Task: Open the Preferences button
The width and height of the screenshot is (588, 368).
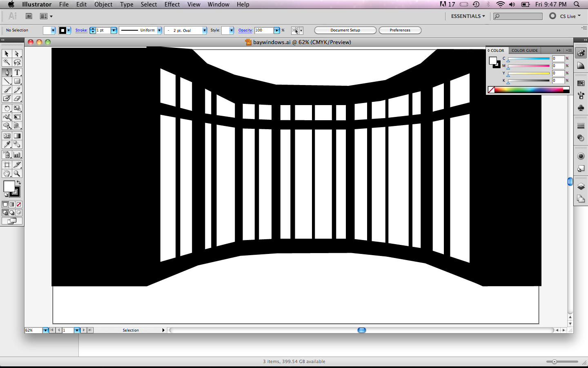Action: 400,30
